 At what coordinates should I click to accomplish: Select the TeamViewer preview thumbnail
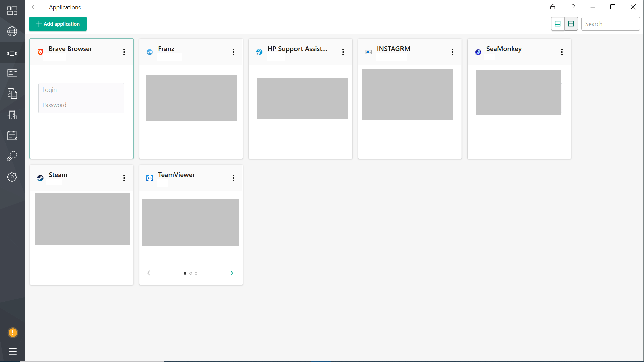[190, 223]
